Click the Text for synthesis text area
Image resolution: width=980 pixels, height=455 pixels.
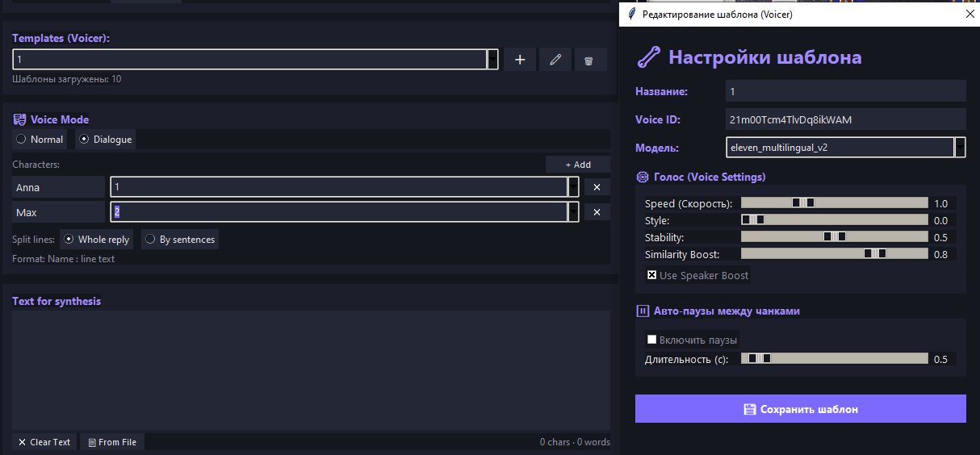(311, 371)
